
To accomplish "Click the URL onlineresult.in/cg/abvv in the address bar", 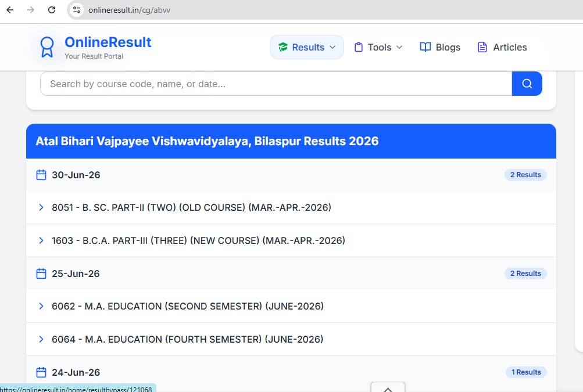I will click(x=129, y=10).
